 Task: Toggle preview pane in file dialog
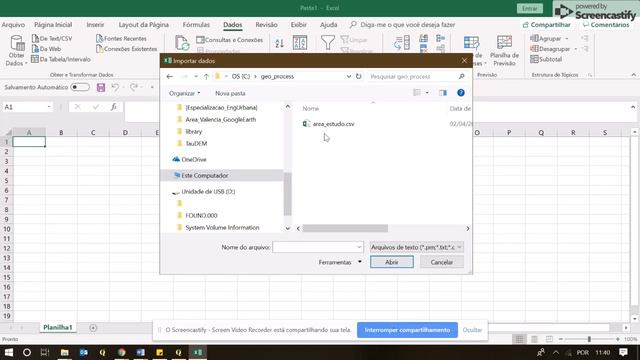click(443, 93)
